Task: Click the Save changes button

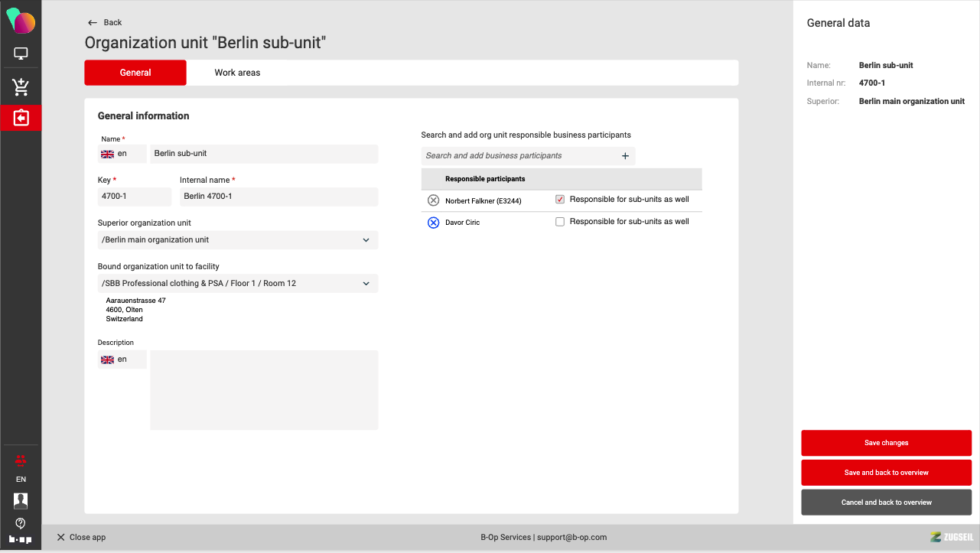Action: 886,443
